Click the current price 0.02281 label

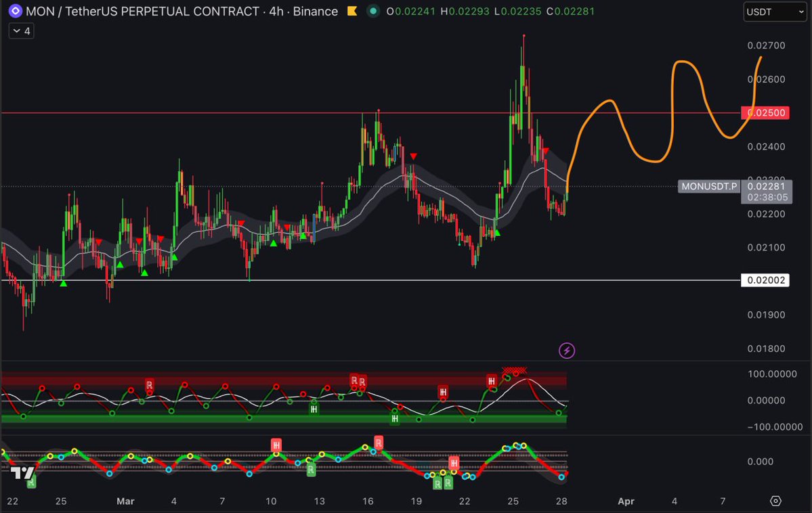(x=766, y=186)
